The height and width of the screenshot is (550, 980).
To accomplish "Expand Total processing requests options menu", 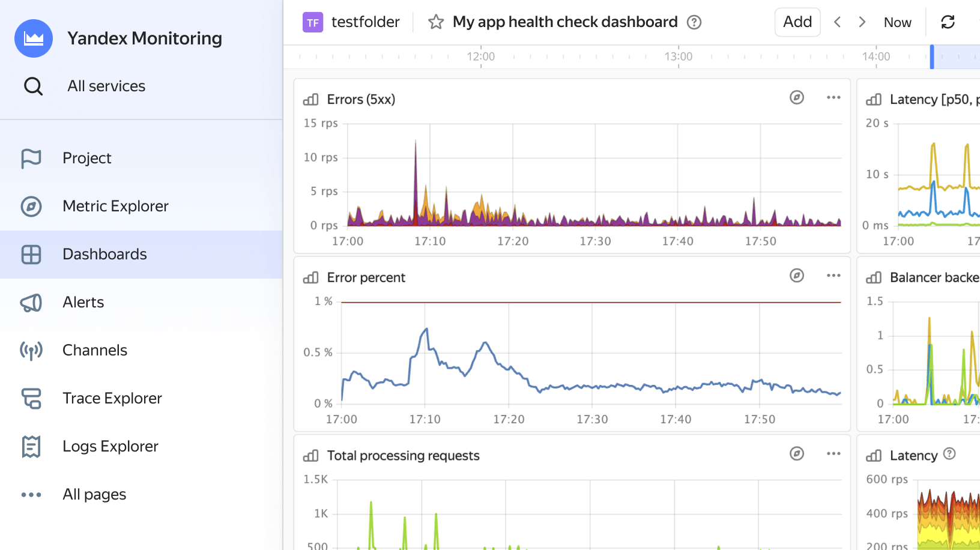I will click(x=833, y=454).
